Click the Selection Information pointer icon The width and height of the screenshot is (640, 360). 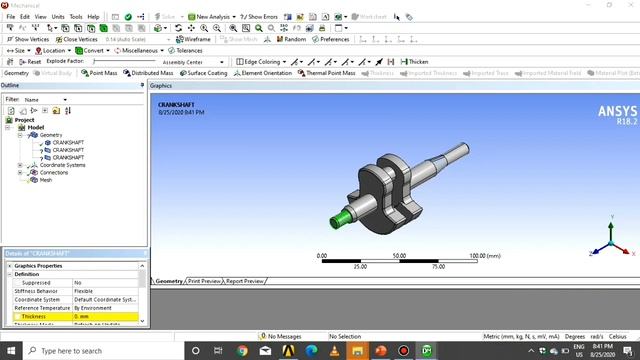click(397, 17)
